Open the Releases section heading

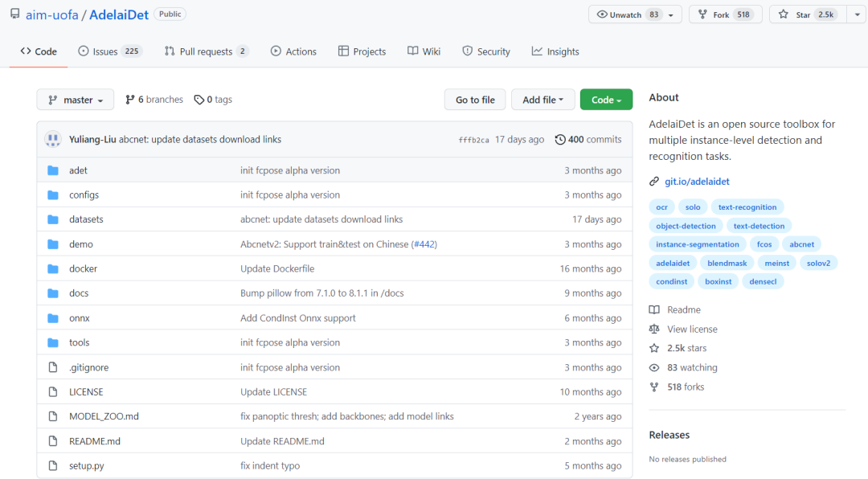[x=669, y=435]
